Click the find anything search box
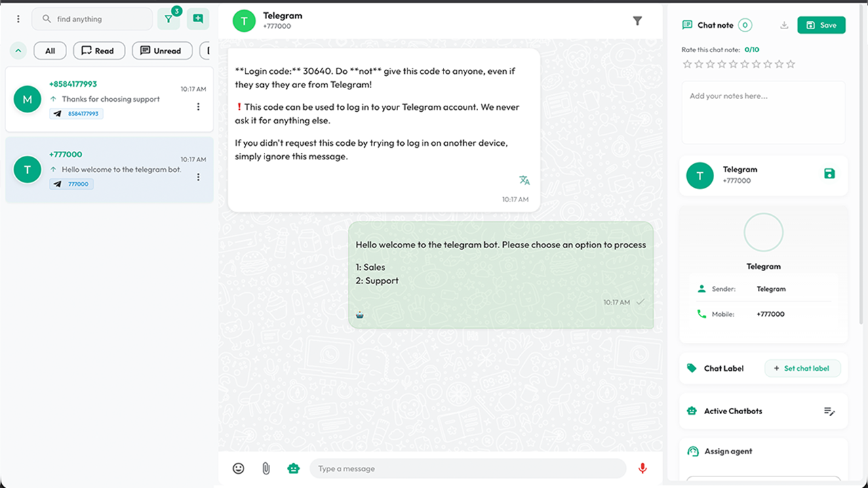This screenshot has width=868, height=488. point(92,19)
